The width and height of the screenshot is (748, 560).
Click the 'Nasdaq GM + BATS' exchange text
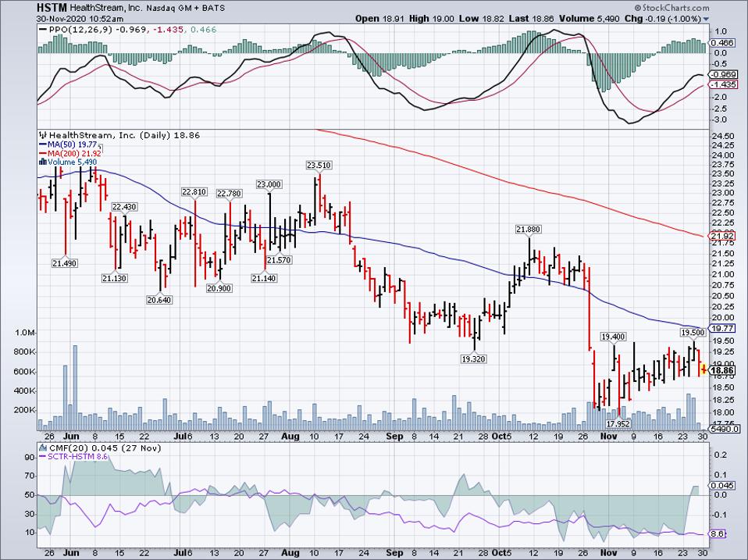coord(186,8)
